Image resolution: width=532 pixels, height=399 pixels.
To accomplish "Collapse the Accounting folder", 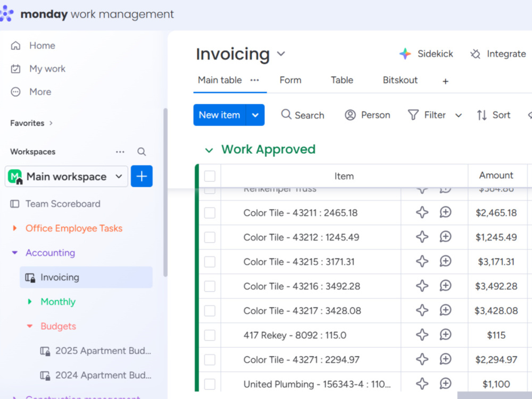I will pos(14,252).
